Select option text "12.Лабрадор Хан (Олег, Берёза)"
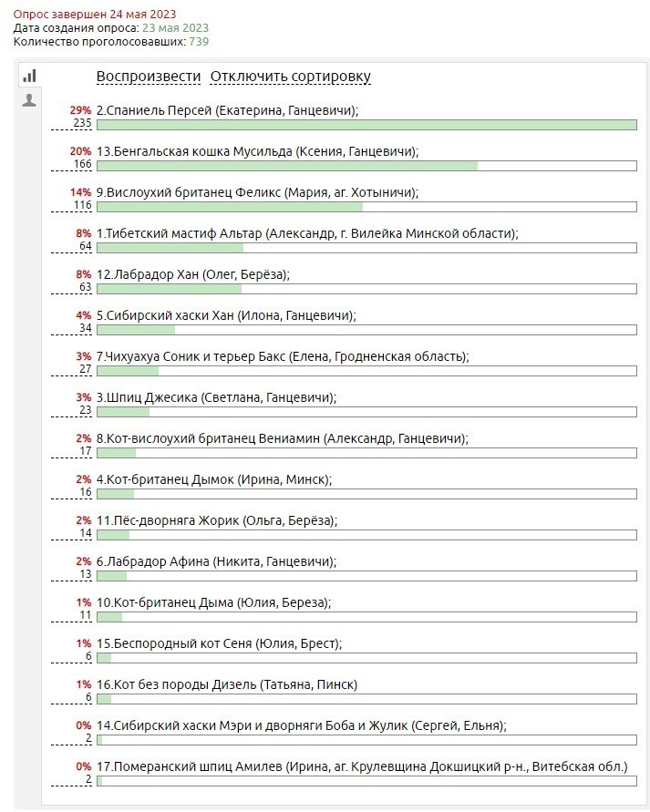650x812 pixels. tap(191, 274)
